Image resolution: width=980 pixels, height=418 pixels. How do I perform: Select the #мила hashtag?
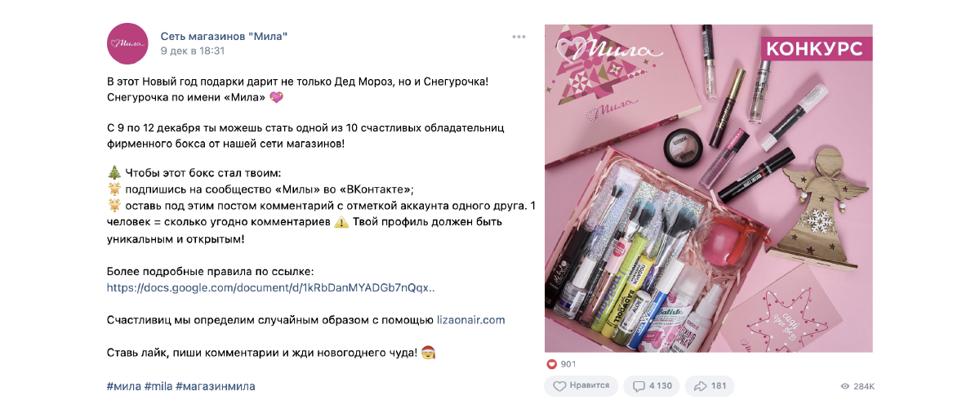[124, 386]
